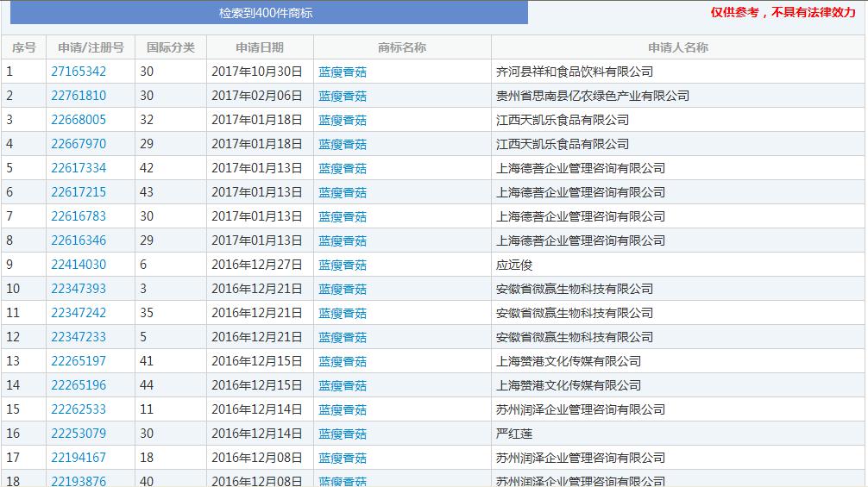Open registration number 22347393 link
Image resolution: width=868 pixels, height=487 pixels.
click(79, 289)
